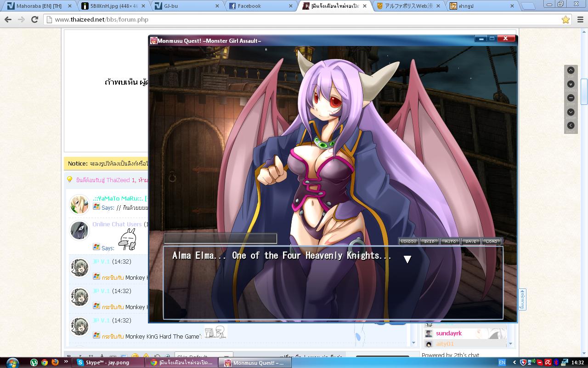Click the lightbulb icon beside welcome message
The height and width of the screenshot is (368, 588).
(x=70, y=180)
